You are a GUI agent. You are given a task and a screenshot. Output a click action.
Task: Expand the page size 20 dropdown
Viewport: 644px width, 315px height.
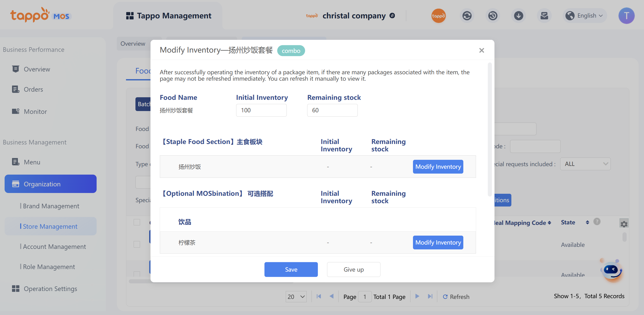[x=296, y=297]
